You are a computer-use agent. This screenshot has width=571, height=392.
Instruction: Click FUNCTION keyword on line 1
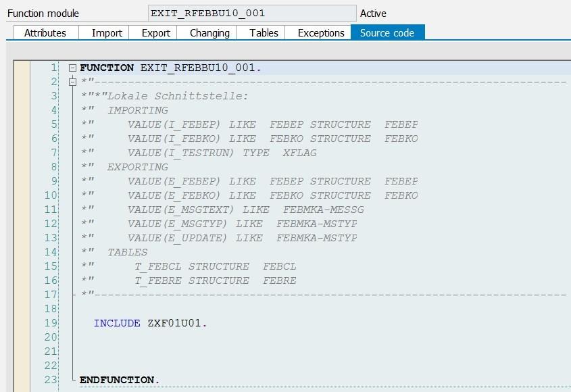(x=107, y=68)
